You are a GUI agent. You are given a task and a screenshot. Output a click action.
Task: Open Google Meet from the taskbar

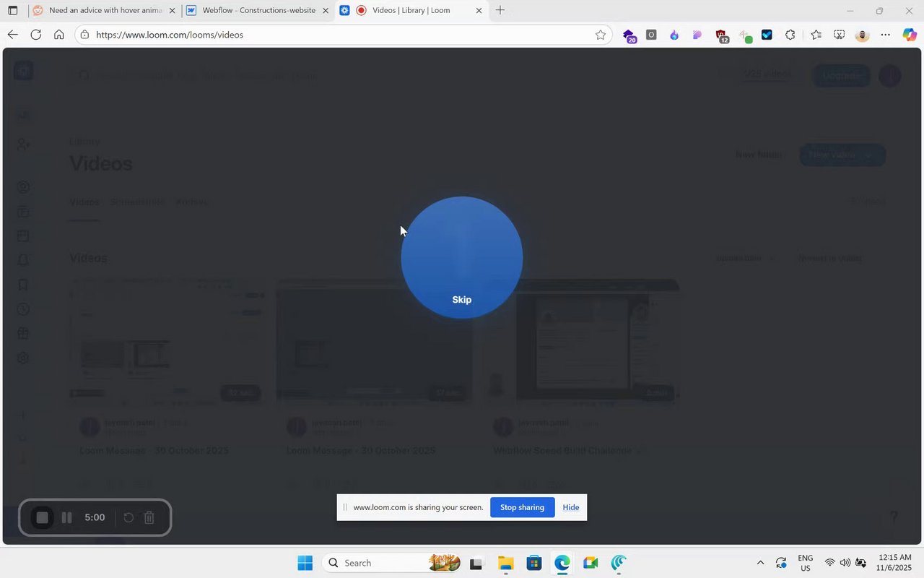590,563
